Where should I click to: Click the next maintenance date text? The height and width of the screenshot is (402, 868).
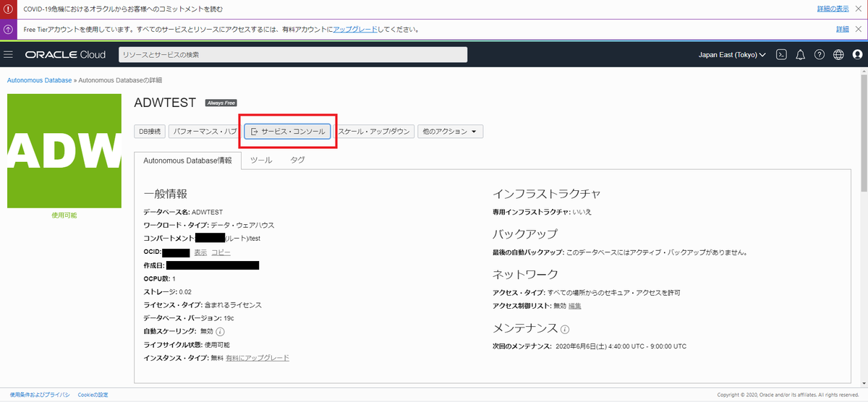621,346
